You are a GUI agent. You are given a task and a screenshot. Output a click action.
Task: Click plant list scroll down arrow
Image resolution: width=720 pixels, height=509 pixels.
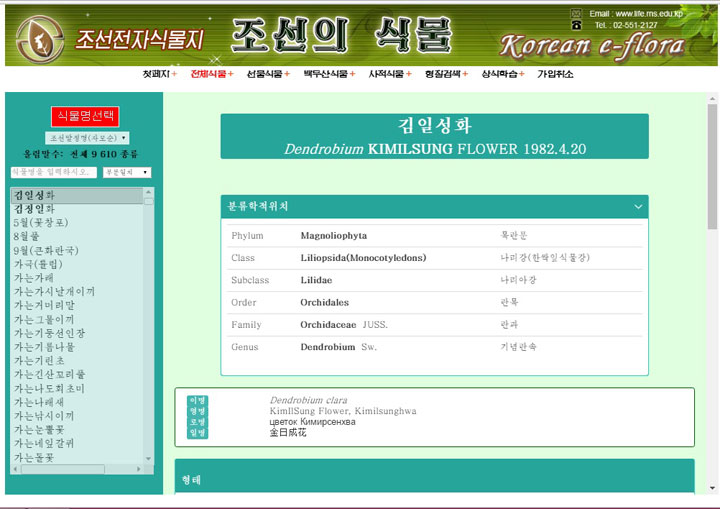click(x=148, y=458)
